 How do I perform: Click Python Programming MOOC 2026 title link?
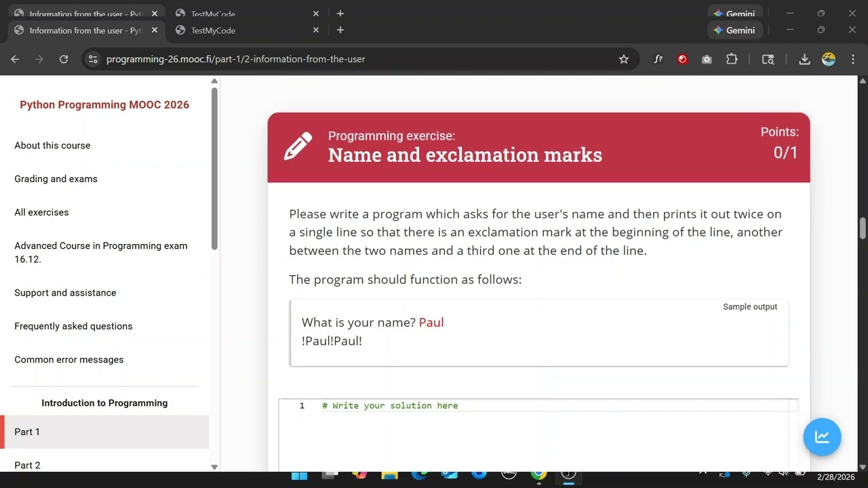pos(104,105)
